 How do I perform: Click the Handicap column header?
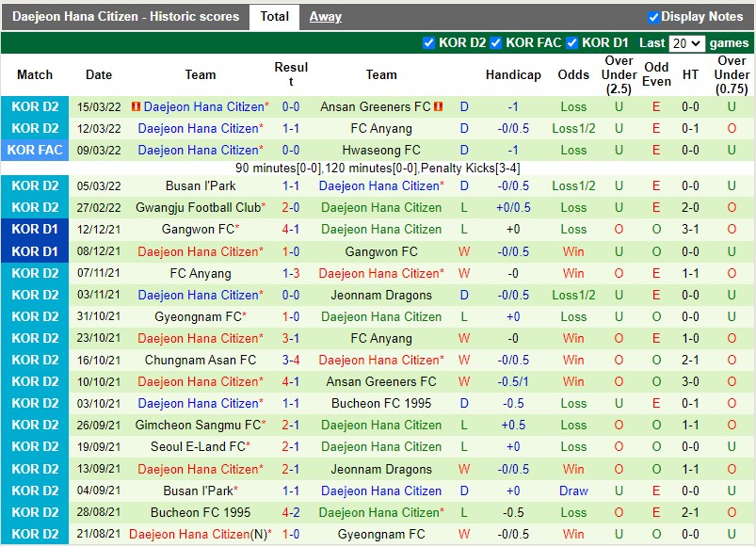[x=513, y=74]
